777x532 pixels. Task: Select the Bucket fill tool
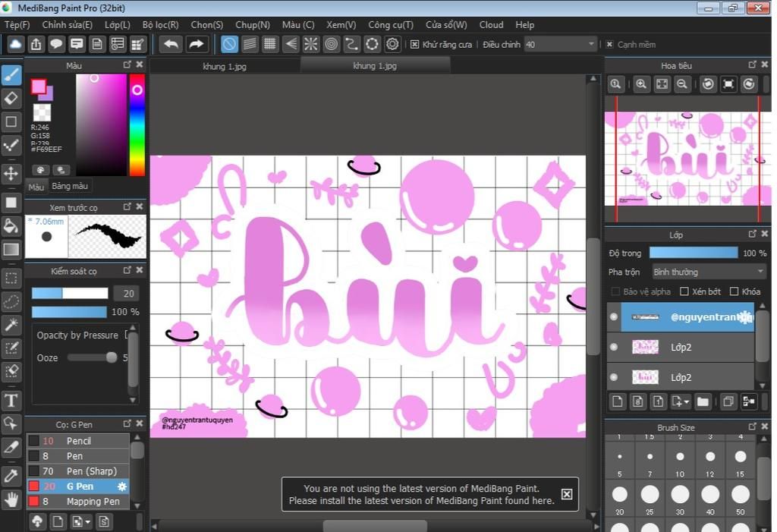(x=11, y=225)
